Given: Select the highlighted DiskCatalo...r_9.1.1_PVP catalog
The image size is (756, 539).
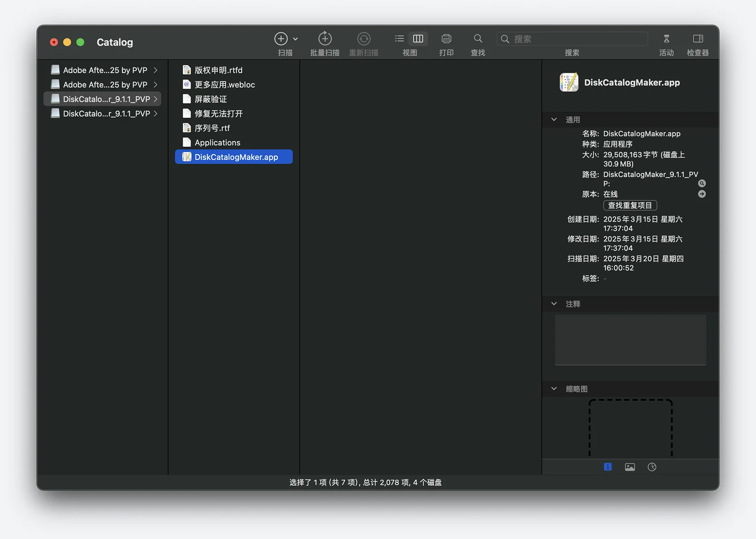Looking at the screenshot, I should click(102, 99).
